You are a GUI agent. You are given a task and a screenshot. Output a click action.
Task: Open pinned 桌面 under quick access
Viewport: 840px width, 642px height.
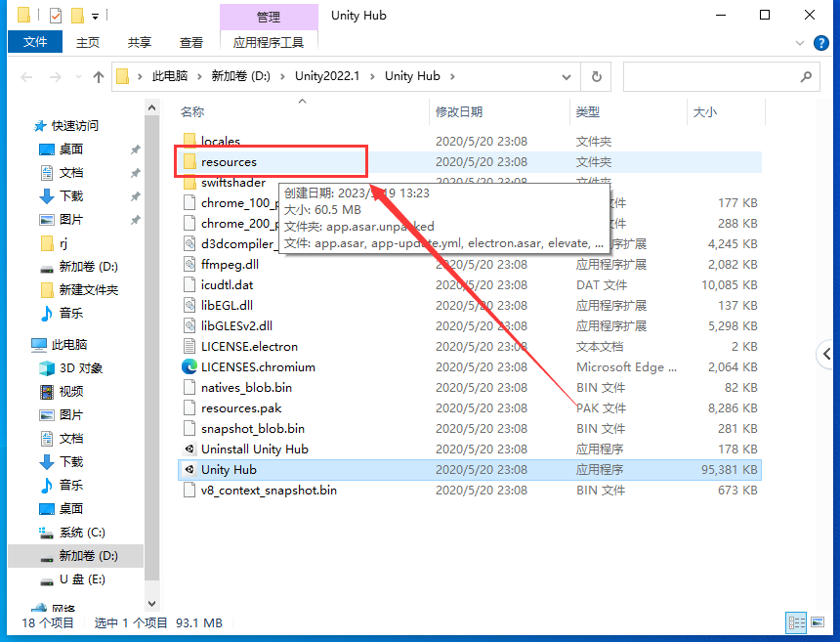(x=70, y=149)
